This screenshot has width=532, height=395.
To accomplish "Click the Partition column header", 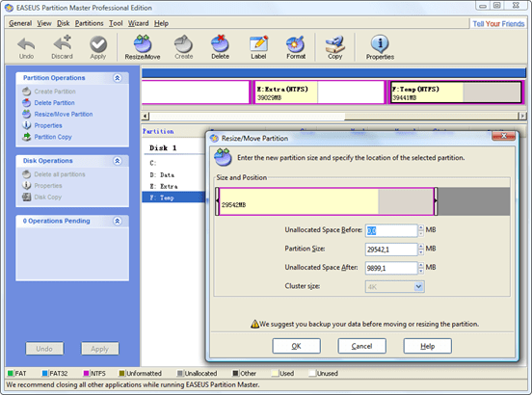I will click(158, 131).
